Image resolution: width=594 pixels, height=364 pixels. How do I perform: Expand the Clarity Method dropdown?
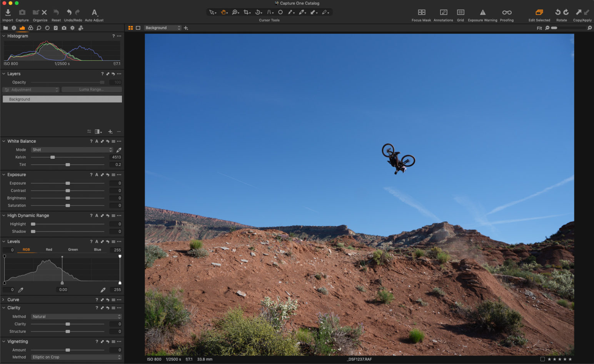[x=76, y=316]
